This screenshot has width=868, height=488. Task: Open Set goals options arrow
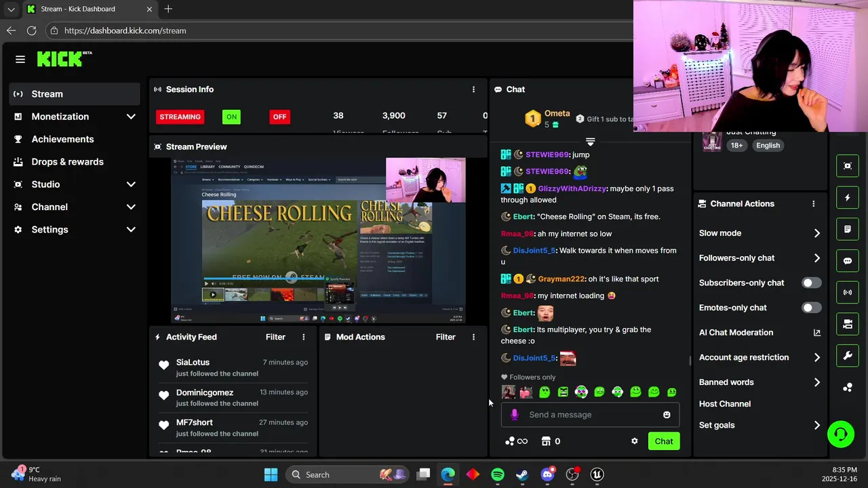click(x=816, y=426)
